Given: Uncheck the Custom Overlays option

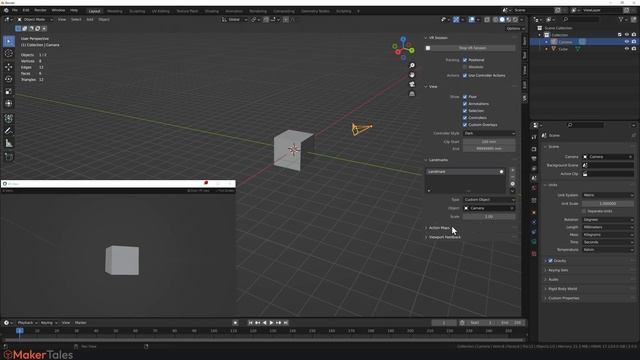Looking at the screenshot, I should click(x=465, y=124).
